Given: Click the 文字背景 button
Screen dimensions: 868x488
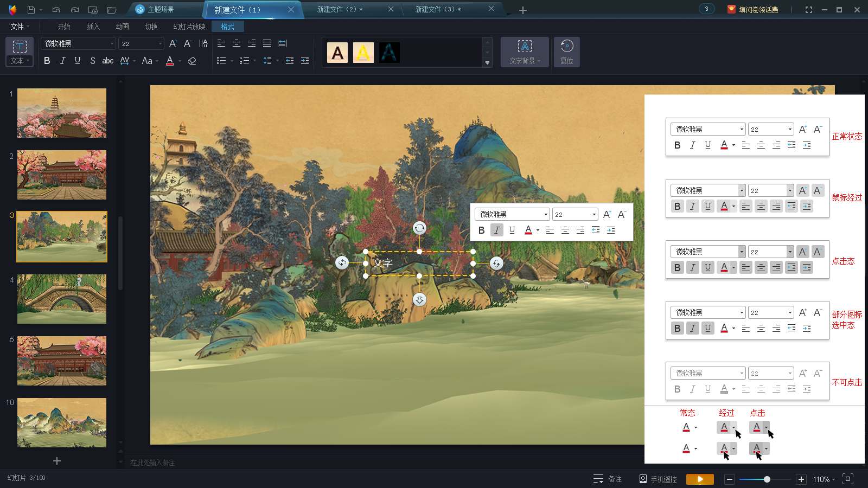Looking at the screenshot, I should pyautogui.click(x=525, y=52).
